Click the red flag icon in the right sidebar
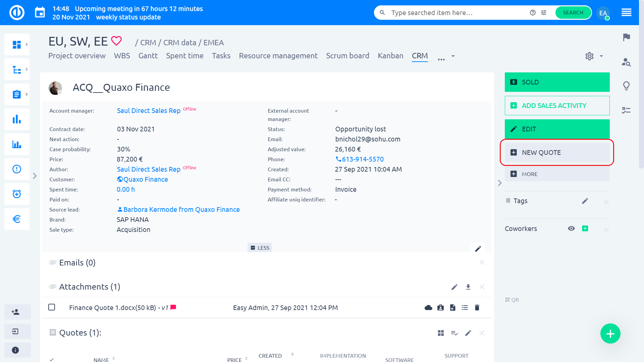Image resolution: width=644 pixels, height=362 pixels. [x=626, y=37]
